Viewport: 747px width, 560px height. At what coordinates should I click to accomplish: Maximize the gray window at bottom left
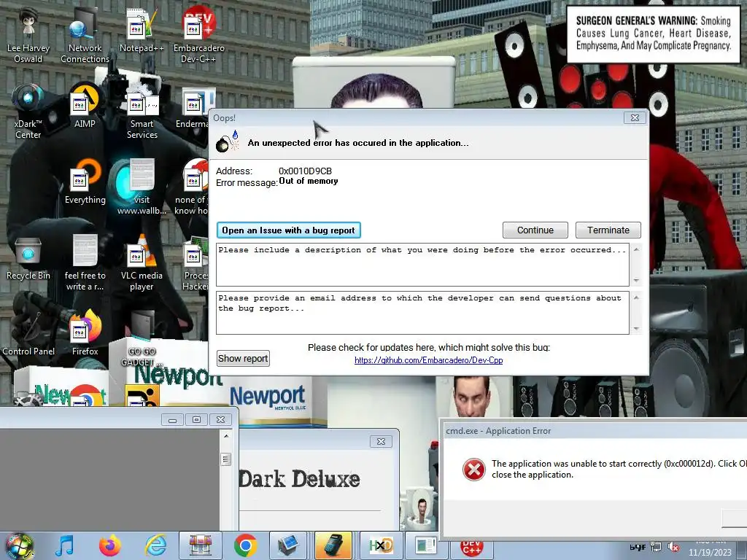tap(196, 419)
